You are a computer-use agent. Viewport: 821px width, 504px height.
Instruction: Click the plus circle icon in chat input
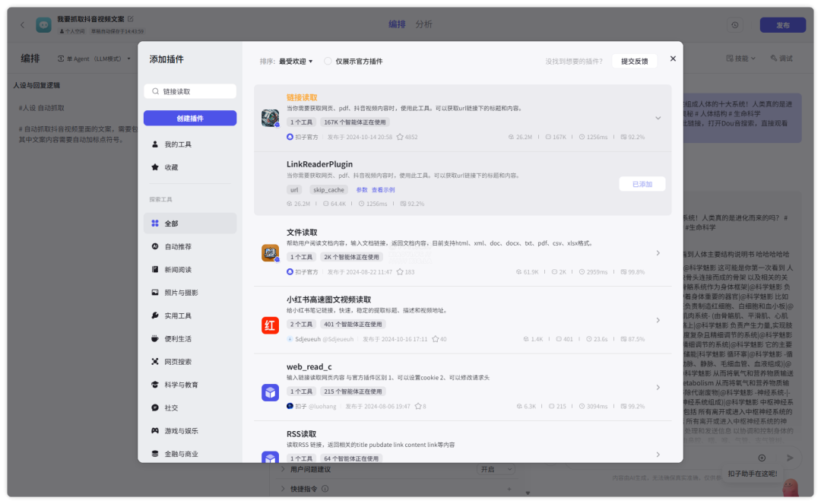pyautogui.click(x=762, y=458)
